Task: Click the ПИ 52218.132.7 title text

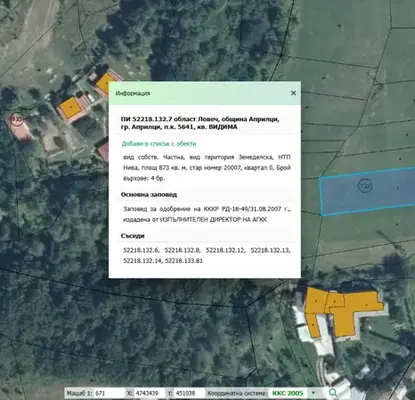Action: tap(200, 123)
